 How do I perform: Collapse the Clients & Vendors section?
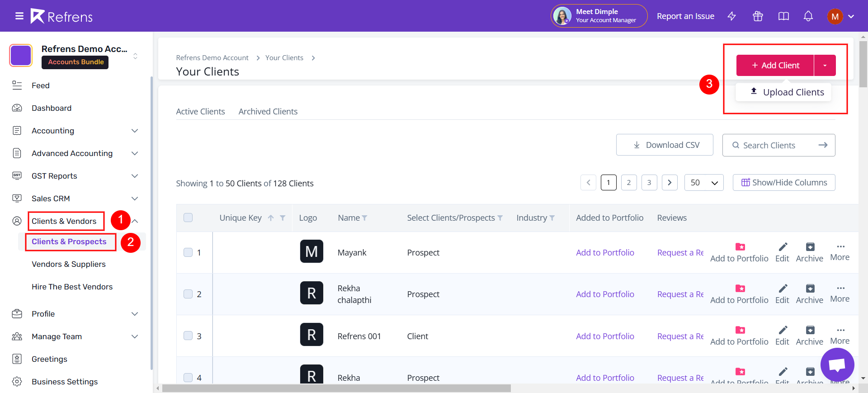click(135, 221)
